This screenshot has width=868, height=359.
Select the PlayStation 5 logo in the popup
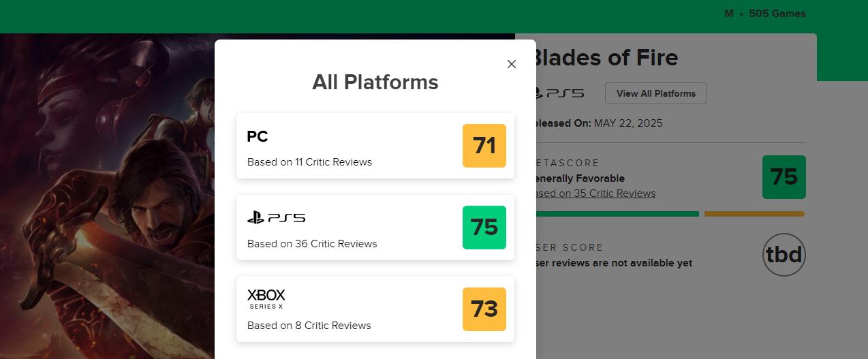[x=276, y=218]
